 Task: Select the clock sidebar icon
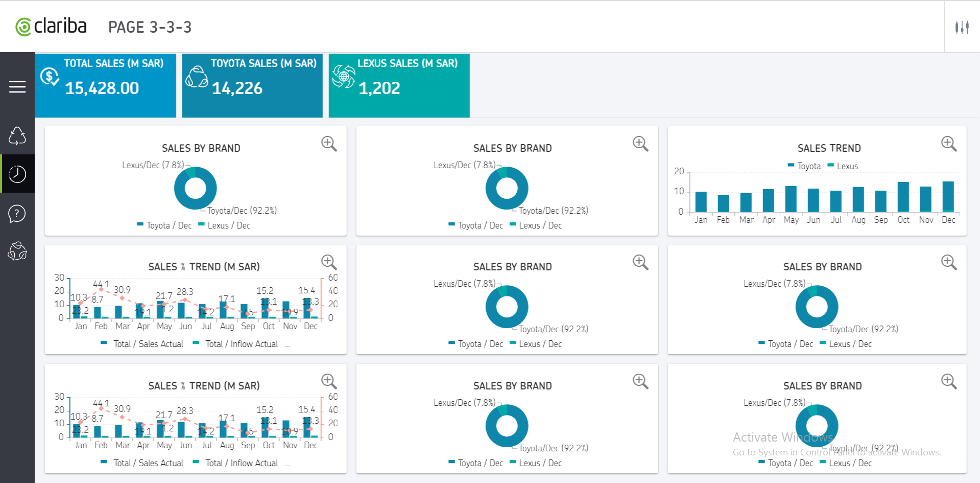click(x=17, y=174)
